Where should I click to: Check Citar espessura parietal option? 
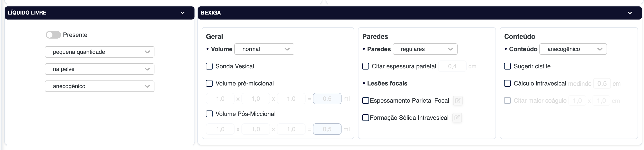[x=366, y=66]
